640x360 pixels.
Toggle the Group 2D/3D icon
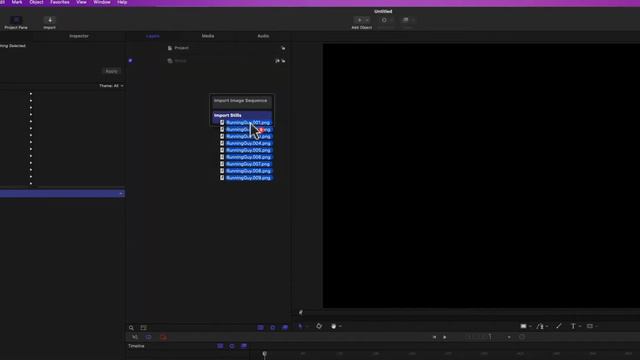point(278,61)
